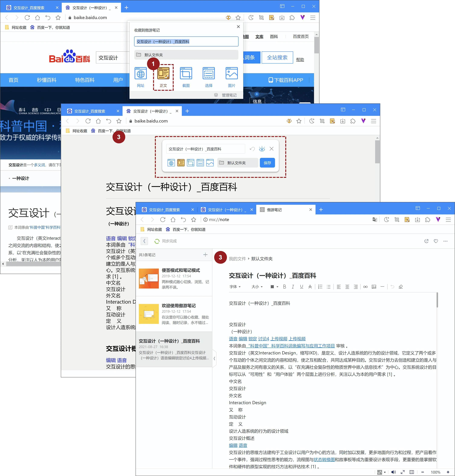Open the downloads icon in the front window toolbar

[417, 219]
